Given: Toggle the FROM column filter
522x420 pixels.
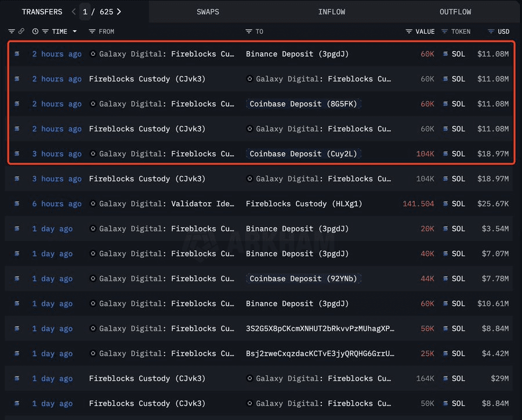Looking at the screenshot, I should [x=92, y=31].
